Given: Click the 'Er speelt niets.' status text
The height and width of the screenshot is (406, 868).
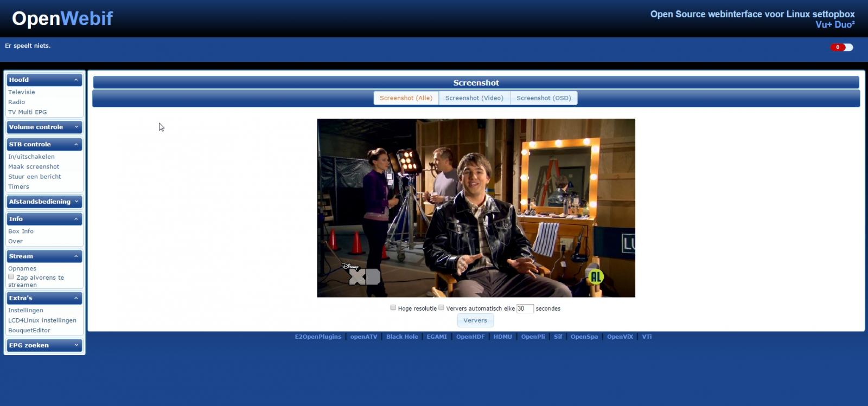Looking at the screenshot, I should [x=28, y=46].
